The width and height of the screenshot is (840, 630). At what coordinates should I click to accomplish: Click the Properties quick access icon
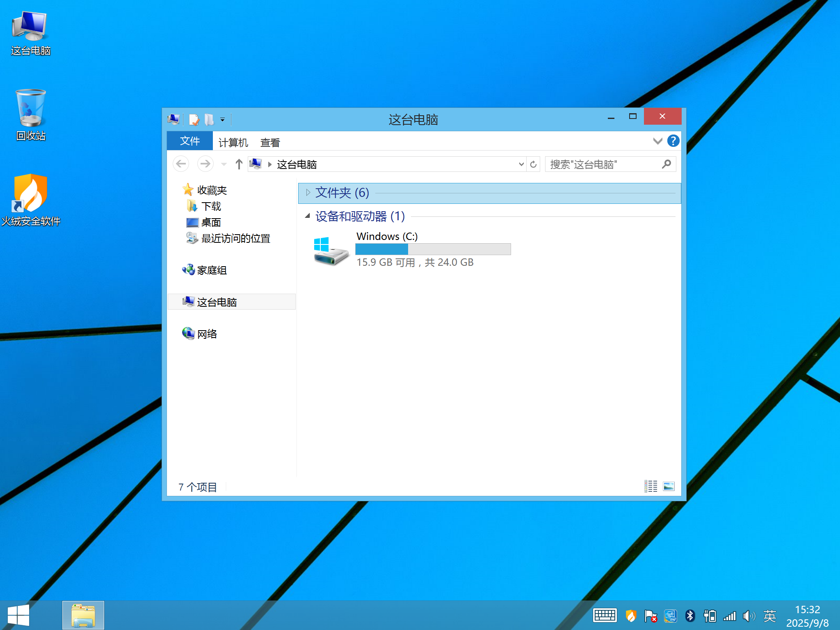click(194, 119)
